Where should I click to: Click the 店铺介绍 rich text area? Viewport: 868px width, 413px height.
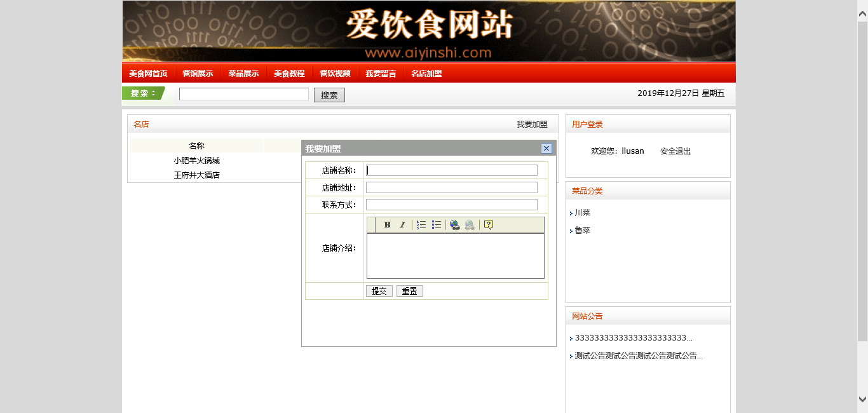point(455,255)
